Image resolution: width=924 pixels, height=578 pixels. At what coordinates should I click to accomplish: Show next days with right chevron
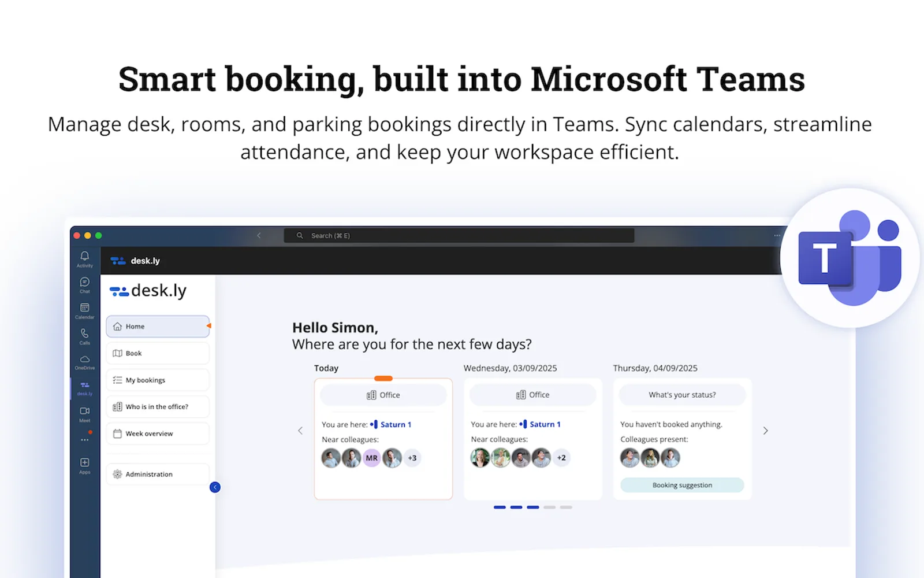pyautogui.click(x=766, y=431)
